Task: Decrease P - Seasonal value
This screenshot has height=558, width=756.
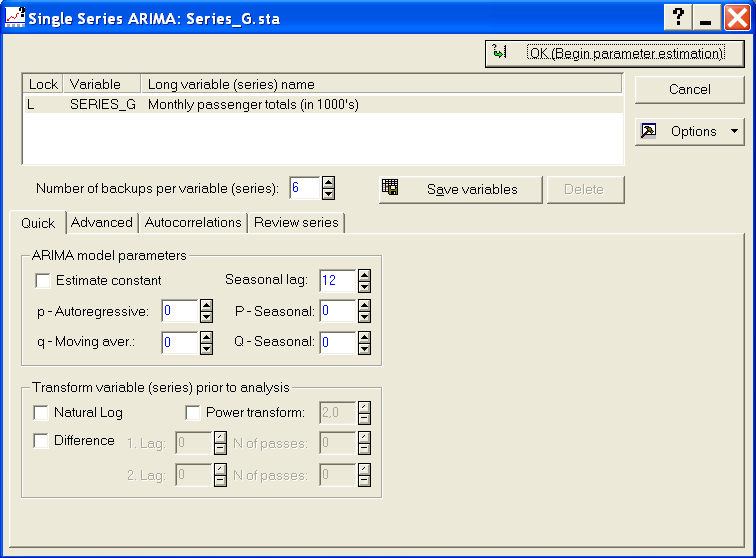Action: click(x=364, y=317)
